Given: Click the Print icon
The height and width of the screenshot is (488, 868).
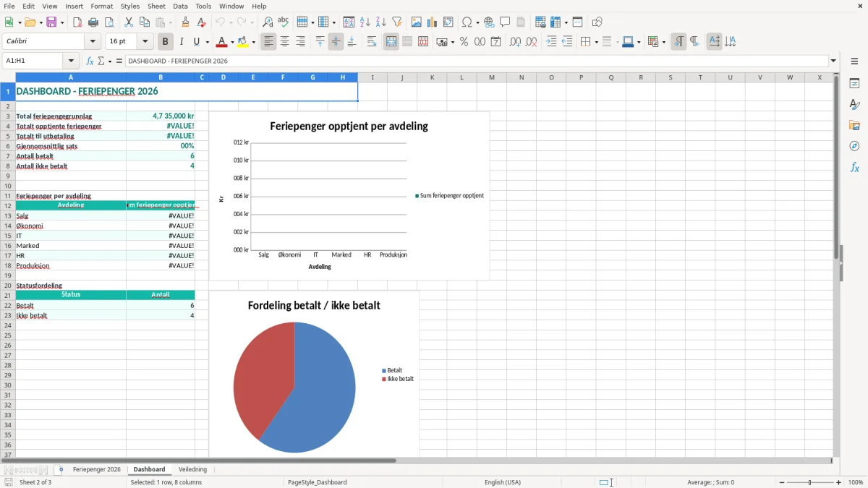Looking at the screenshot, I should click(93, 22).
